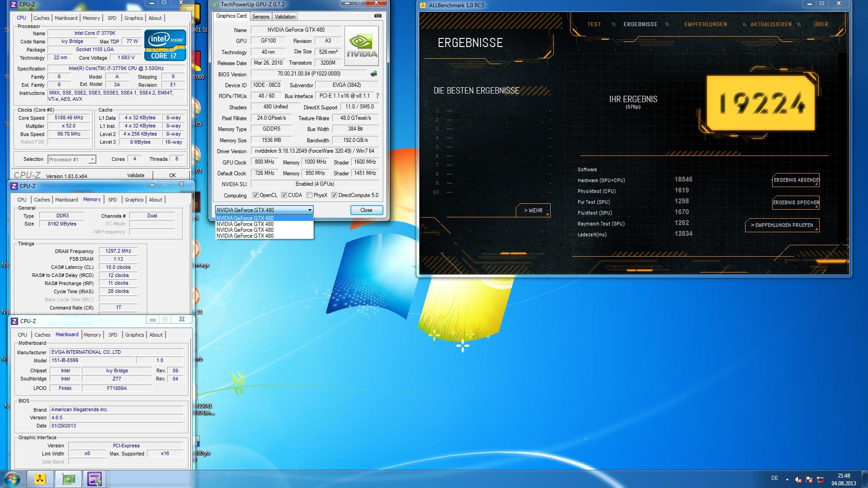Click the GPU-Z title bar icon

[x=216, y=5]
